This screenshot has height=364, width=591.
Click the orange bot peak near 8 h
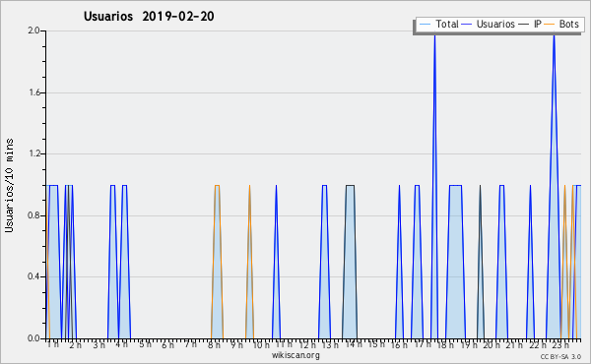[x=217, y=185]
